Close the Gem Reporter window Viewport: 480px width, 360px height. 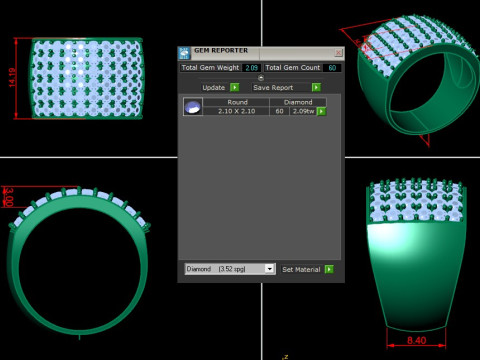click(338, 53)
